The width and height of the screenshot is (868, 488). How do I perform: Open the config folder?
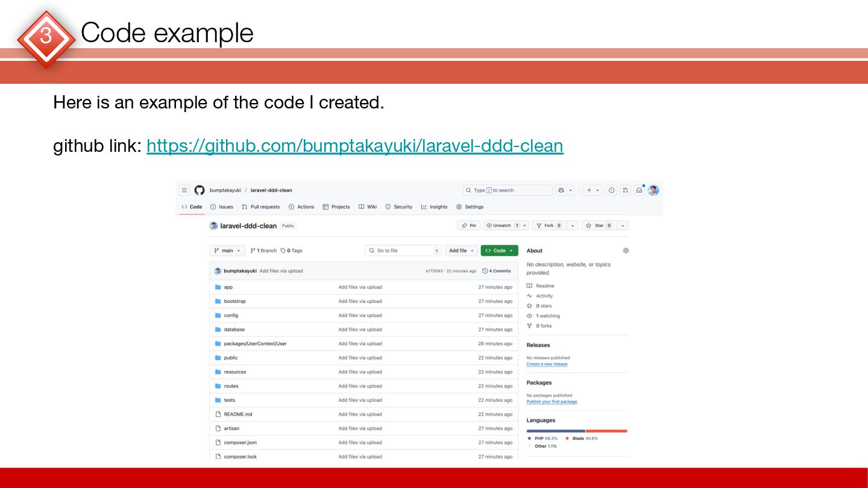click(231, 316)
